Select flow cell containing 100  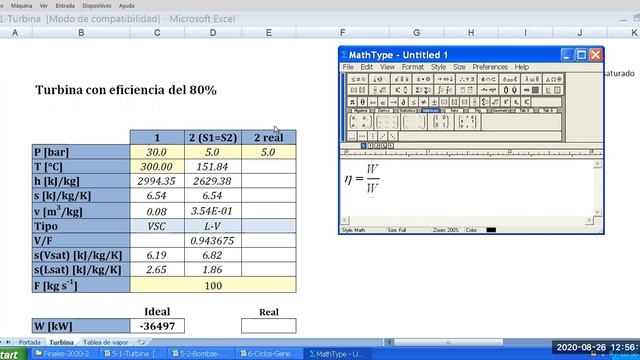tap(213, 285)
